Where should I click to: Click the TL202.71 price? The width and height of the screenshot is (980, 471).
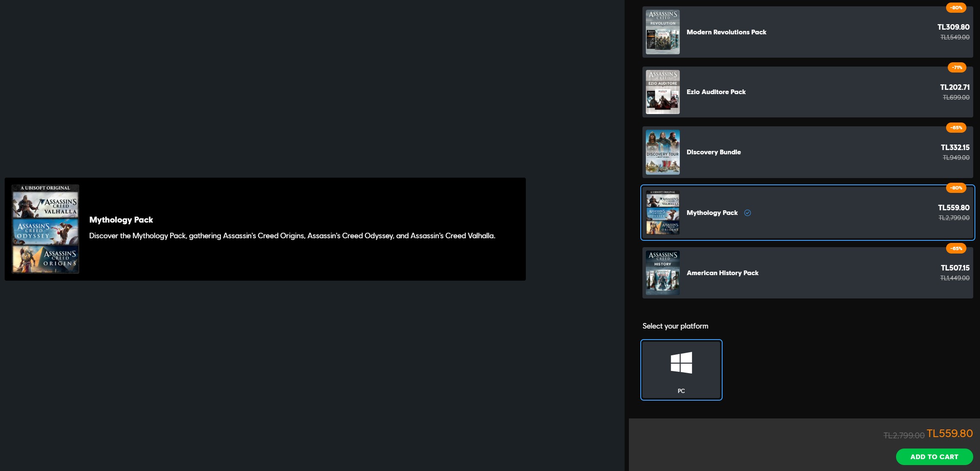[x=955, y=87]
